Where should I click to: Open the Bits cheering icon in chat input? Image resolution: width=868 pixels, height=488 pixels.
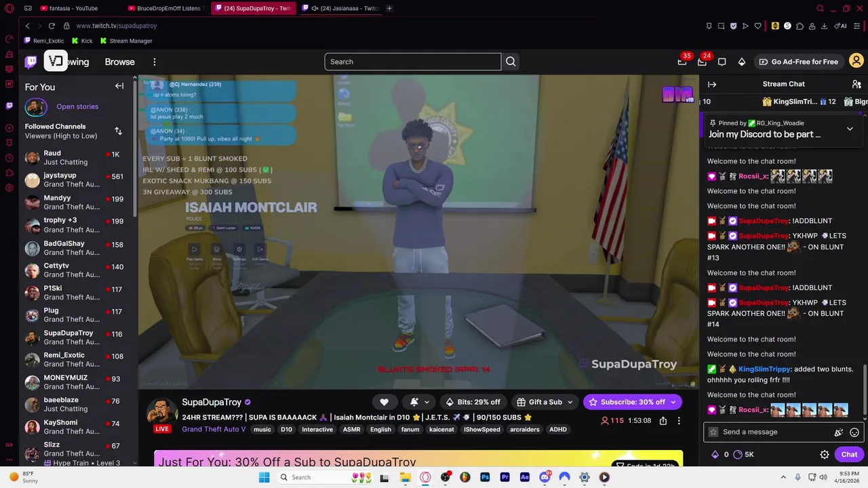point(839,432)
